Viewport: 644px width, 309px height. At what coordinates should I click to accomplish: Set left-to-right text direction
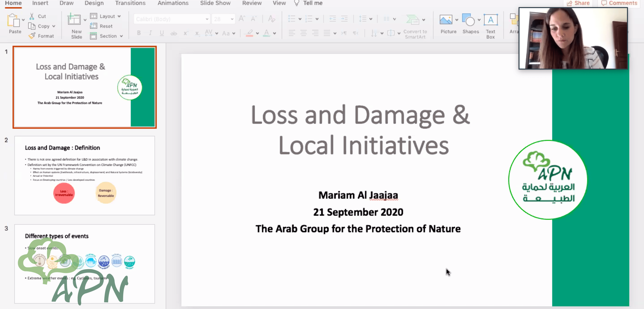pyautogui.click(x=344, y=33)
